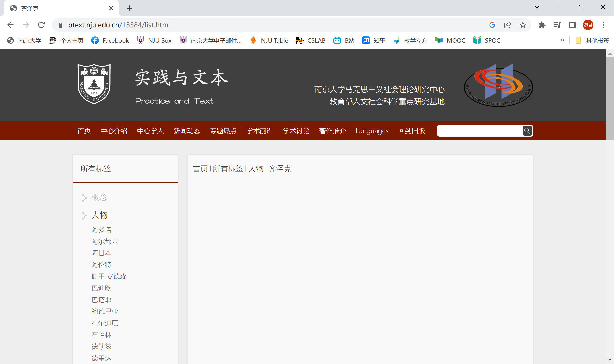The width and height of the screenshot is (614, 364).
Task: Reload the page with the refresh icon
Action: (x=41, y=25)
